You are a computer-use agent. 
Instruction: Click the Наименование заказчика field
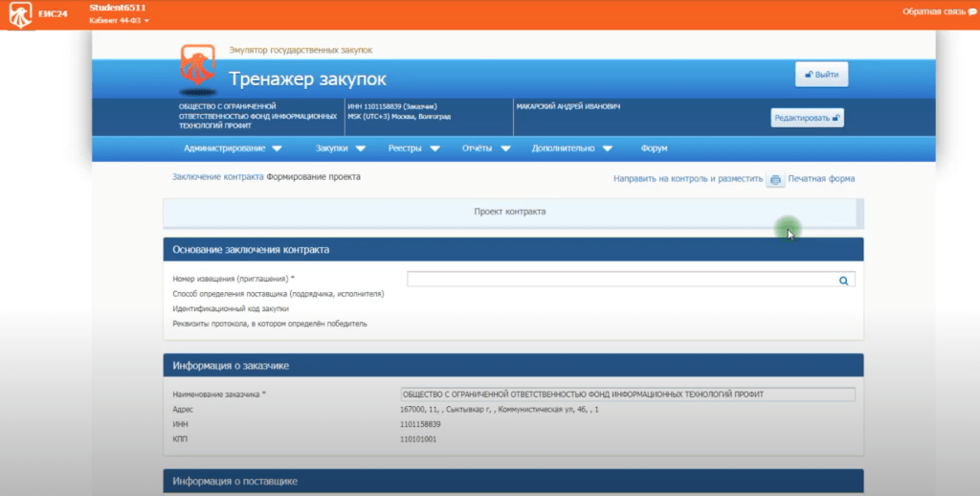click(x=627, y=394)
